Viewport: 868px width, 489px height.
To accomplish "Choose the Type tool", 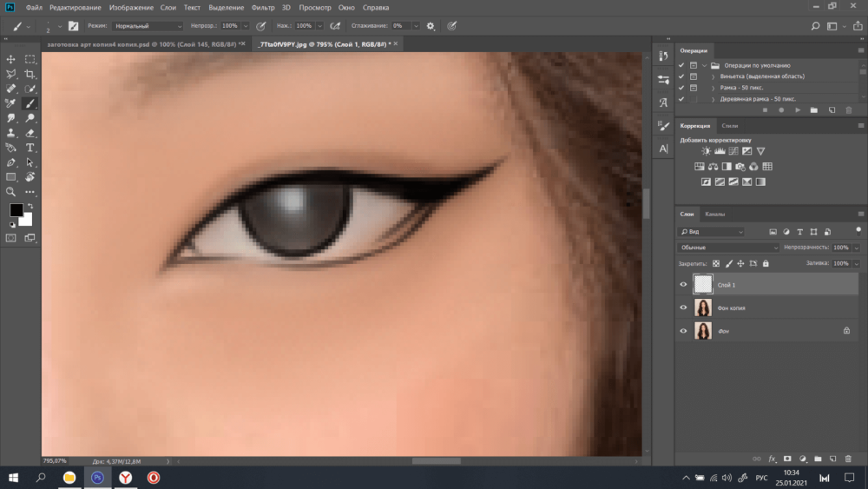I will [30, 148].
